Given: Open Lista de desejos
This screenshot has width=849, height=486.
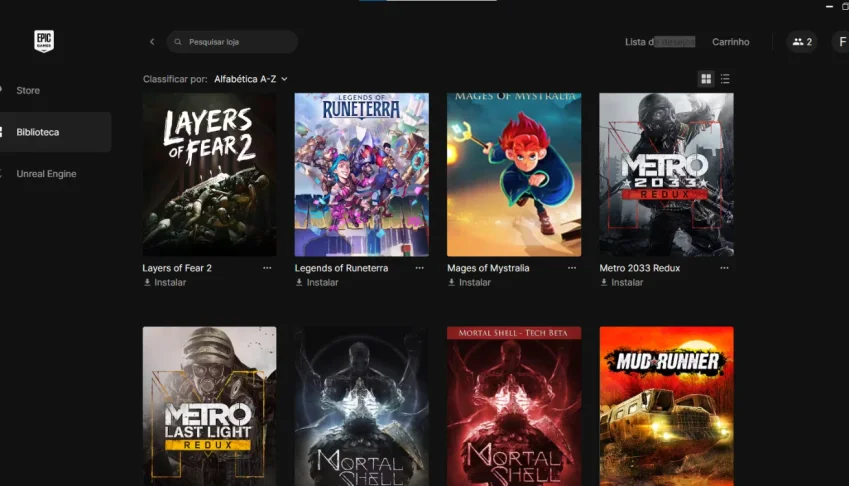Looking at the screenshot, I should [x=659, y=42].
